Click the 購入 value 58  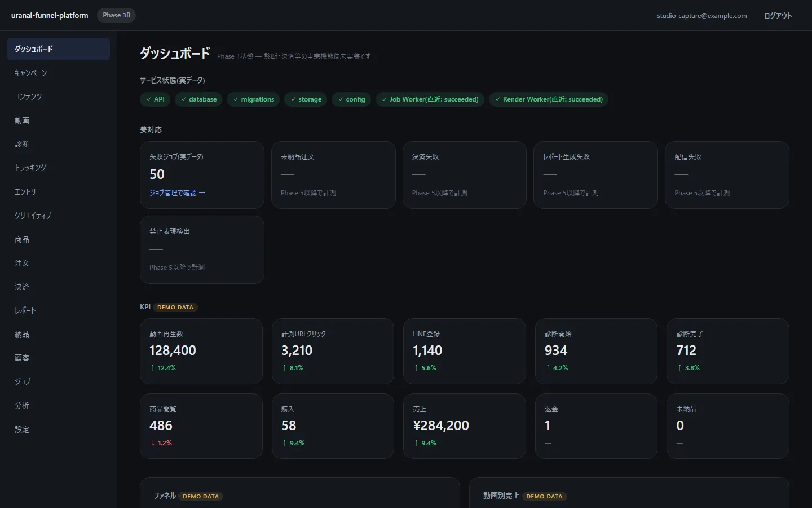coord(289,426)
